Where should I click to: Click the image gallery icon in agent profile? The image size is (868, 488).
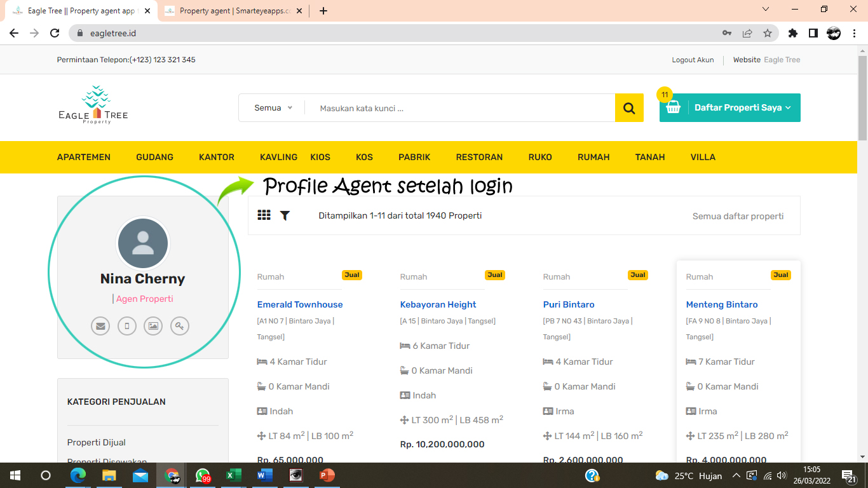coord(153,326)
